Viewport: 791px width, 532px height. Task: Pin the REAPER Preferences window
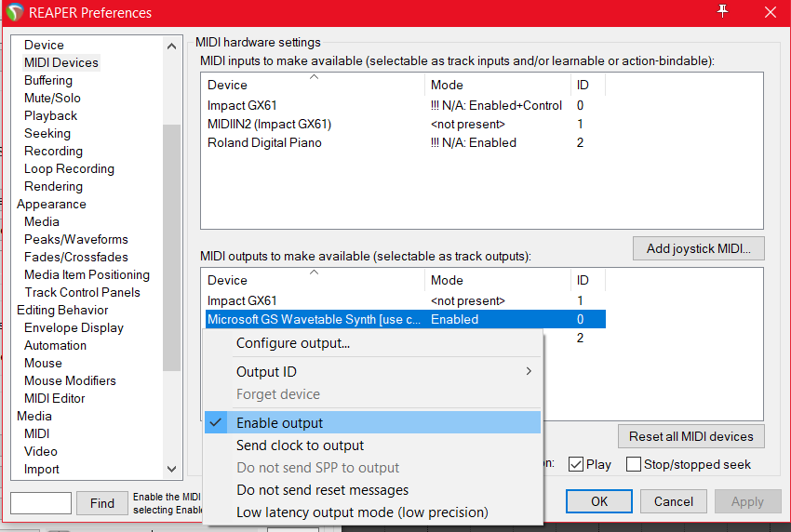point(722,11)
